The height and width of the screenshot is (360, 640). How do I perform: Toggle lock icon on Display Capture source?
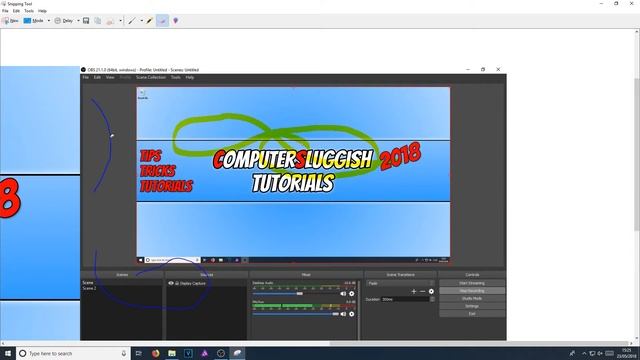177,283
